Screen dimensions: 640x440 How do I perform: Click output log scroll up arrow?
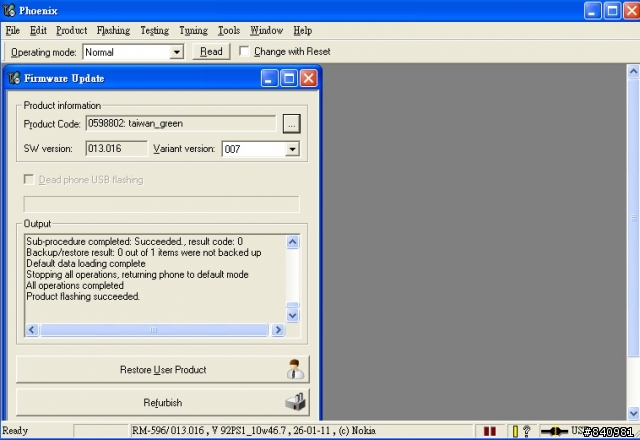pos(293,242)
